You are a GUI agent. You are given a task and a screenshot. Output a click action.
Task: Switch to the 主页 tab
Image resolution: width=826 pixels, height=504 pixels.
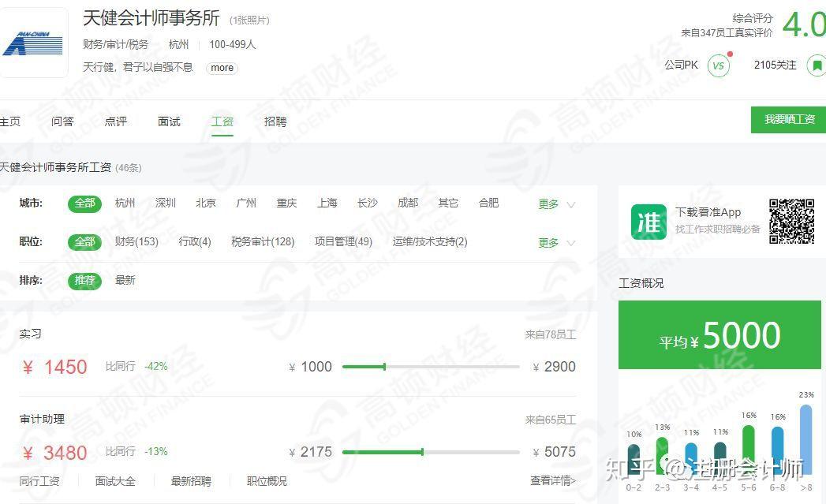[x=10, y=121]
